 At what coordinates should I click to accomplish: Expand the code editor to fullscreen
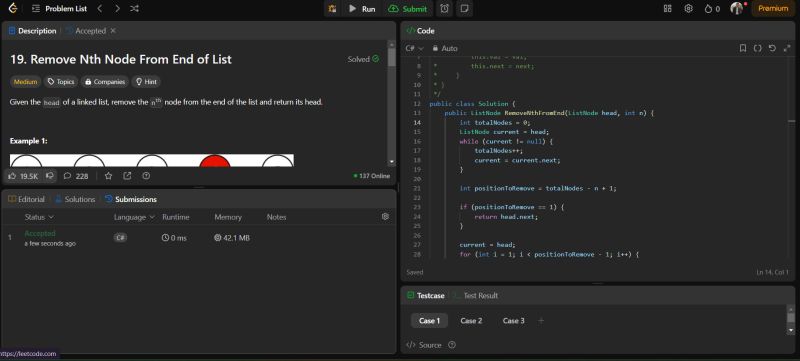point(787,48)
